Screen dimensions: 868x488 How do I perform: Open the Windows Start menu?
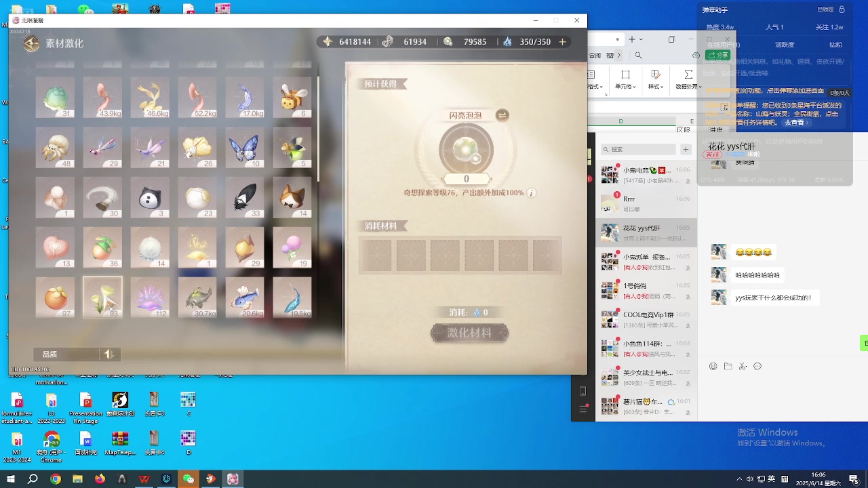pyautogui.click(x=11, y=479)
